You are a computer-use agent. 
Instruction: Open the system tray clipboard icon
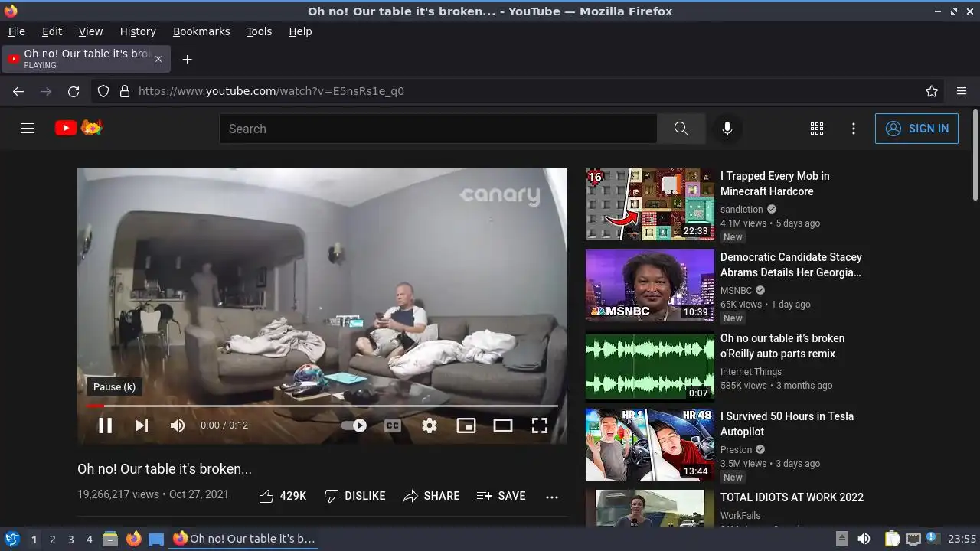(892, 539)
